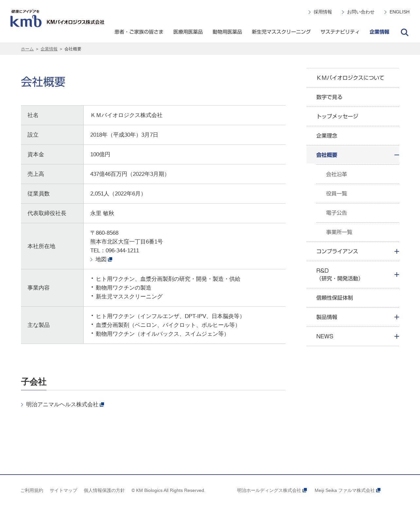Screen dimensions: 420x505
Task: Click ホーム breadcrumb link
Action: (x=27, y=49)
